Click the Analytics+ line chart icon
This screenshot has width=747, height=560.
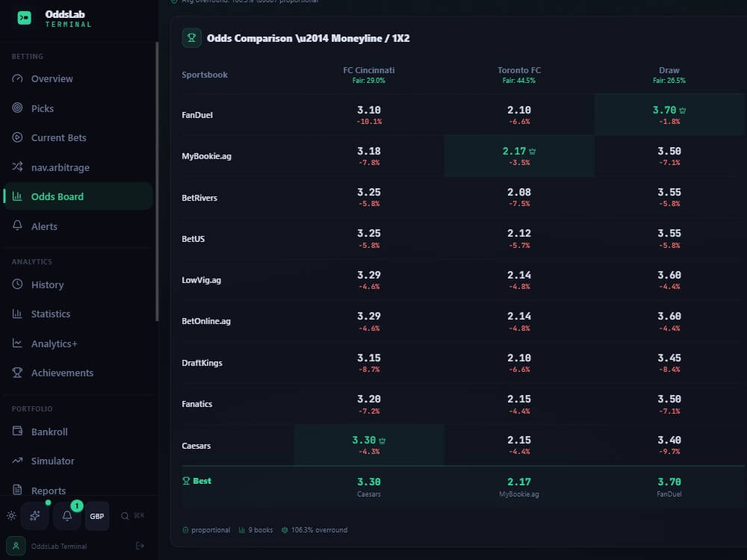pyautogui.click(x=17, y=343)
